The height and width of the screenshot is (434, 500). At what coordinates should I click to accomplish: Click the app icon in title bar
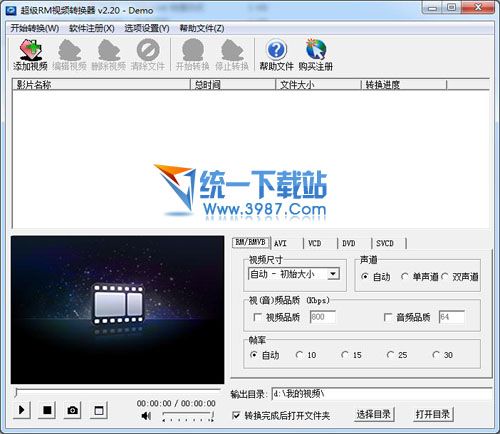pyautogui.click(x=11, y=10)
